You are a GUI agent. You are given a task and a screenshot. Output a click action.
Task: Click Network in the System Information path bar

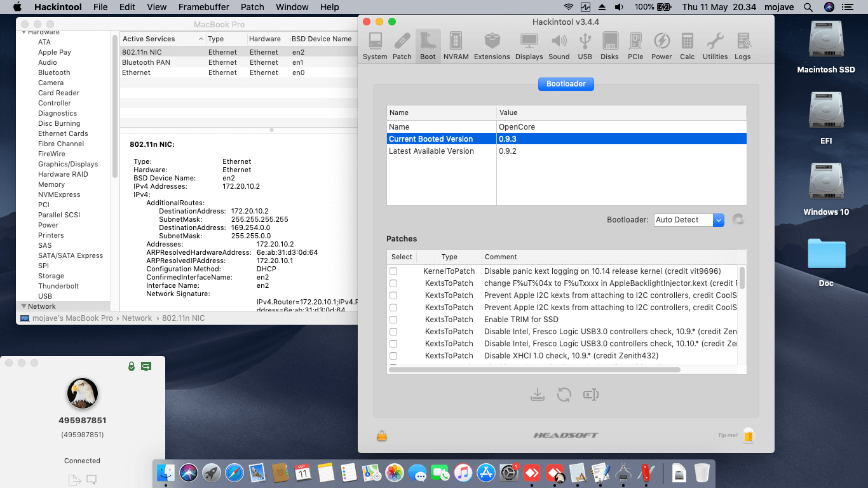(x=137, y=318)
